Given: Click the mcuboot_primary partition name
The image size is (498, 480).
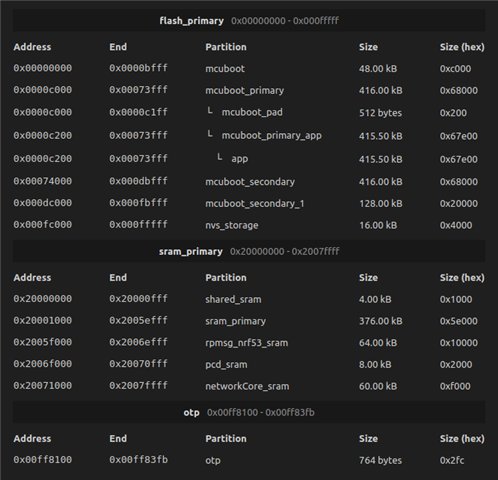Looking at the screenshot, I should pyautogui.click(x=244, y=90).
